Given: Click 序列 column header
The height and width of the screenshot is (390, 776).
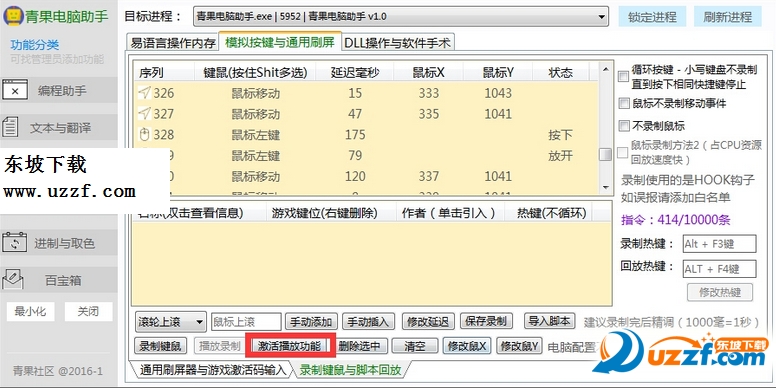Looking at the screenshot, I should (163, 73).
